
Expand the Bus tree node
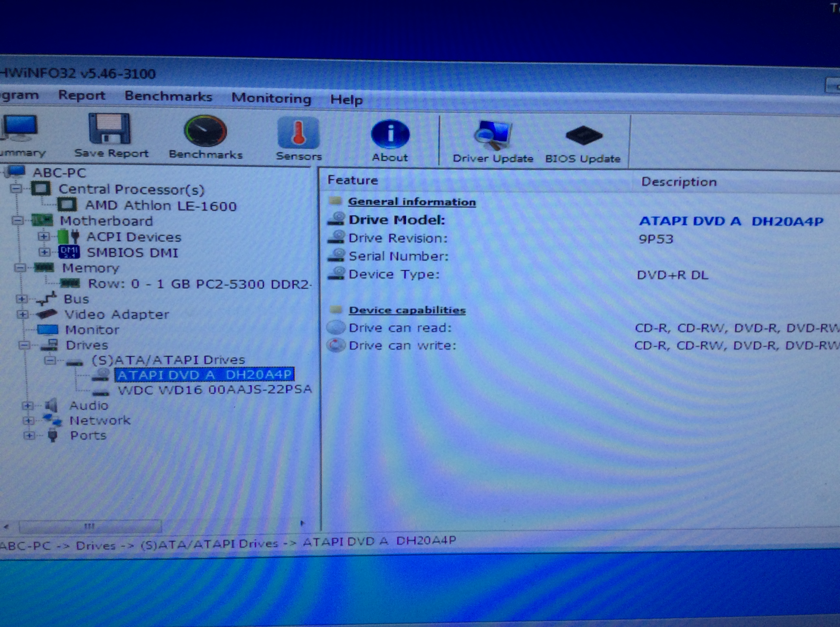click(x=21, y=299)
